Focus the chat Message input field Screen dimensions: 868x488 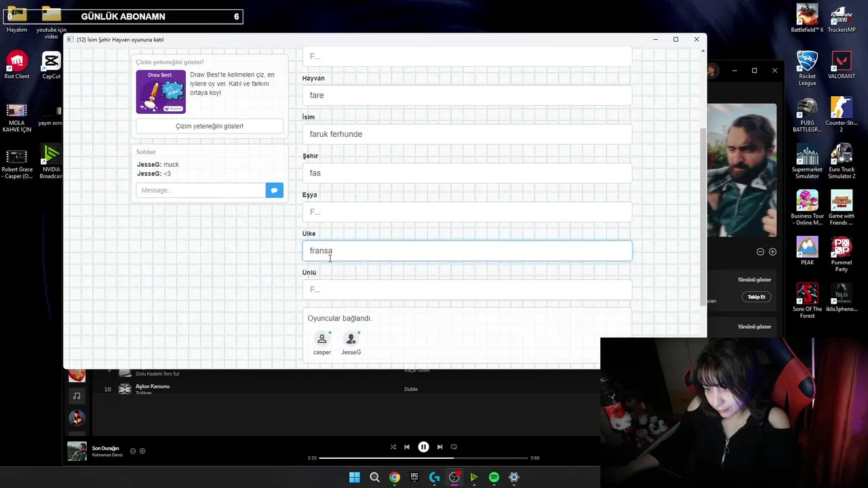(x=201, y=190)
